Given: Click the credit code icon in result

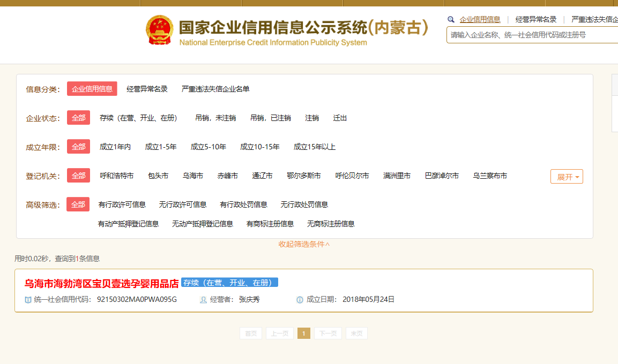Looking at the screenshot, I should pos(28,300).
